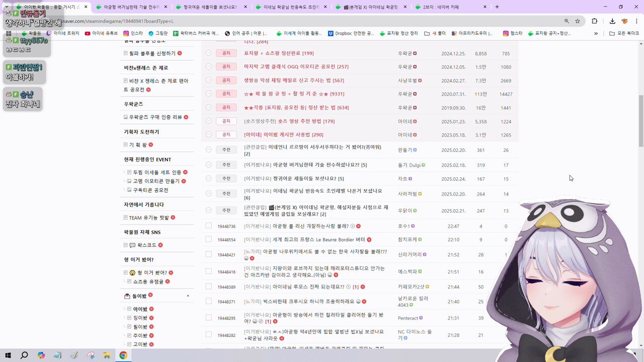Open author profile Penteract
This screenshot has height=362, width=644.
click(x=408, y=318)
